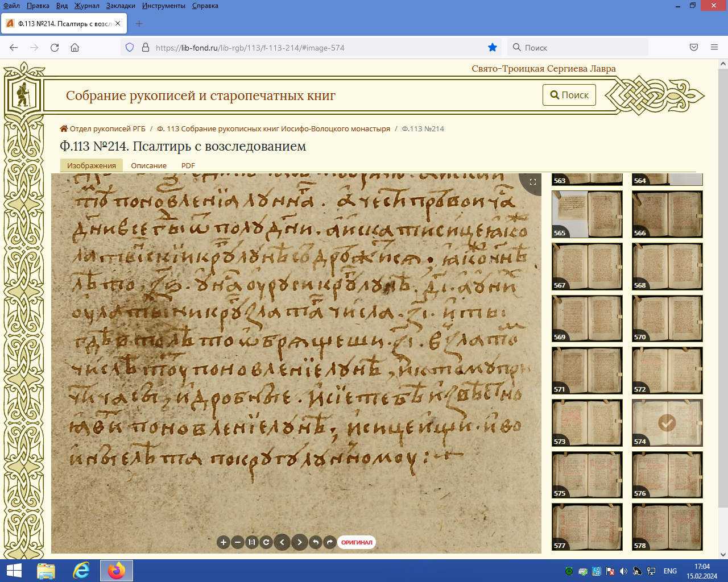Open Собрание рукописей и старопечатных книг heading link
Viewport: 728px width, 582px height.
[x=201, y=95]
